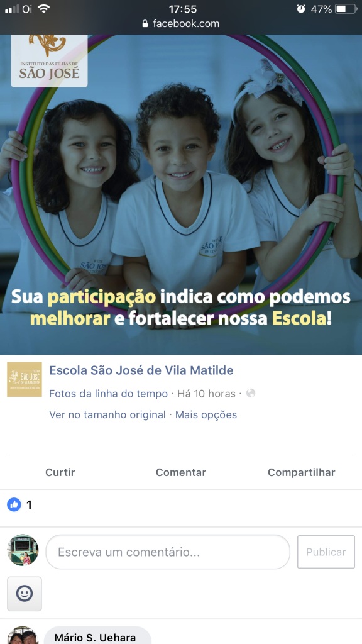
Task: Tap the Escola São José page logo thumbnail
Action: pyautogui.click(x=25, y=379)
